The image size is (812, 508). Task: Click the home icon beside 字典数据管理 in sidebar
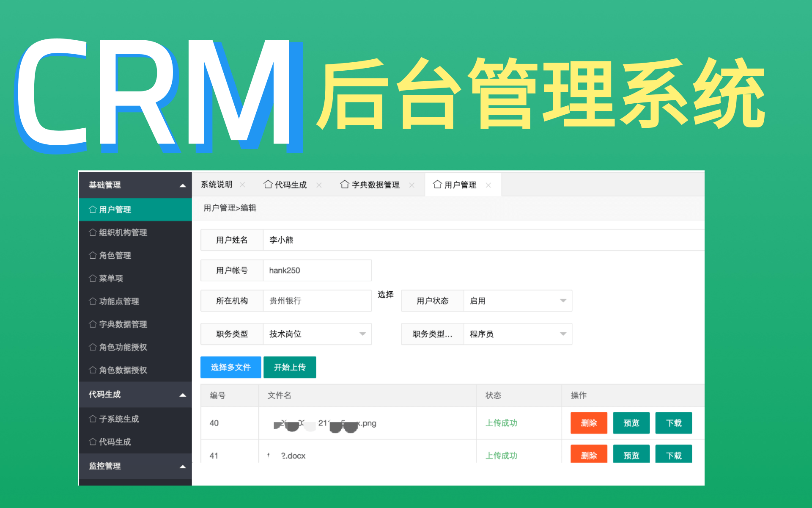click(x=93, y=324)
